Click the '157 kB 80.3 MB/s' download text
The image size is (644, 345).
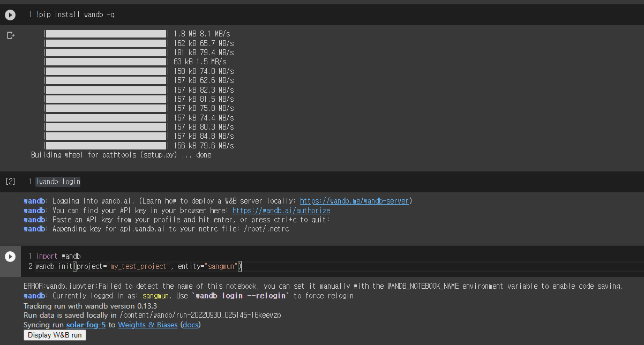[x=204, y=127]
